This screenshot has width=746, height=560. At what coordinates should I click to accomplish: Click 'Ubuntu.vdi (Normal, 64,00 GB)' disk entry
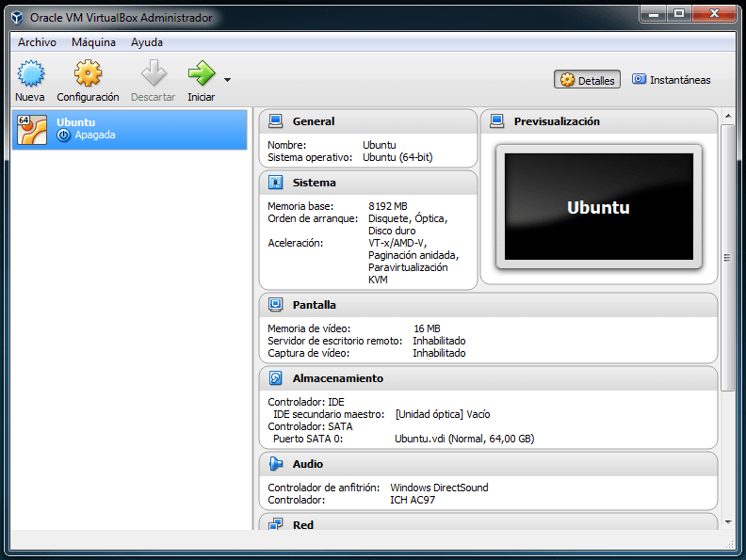click(x=464, y=439)
